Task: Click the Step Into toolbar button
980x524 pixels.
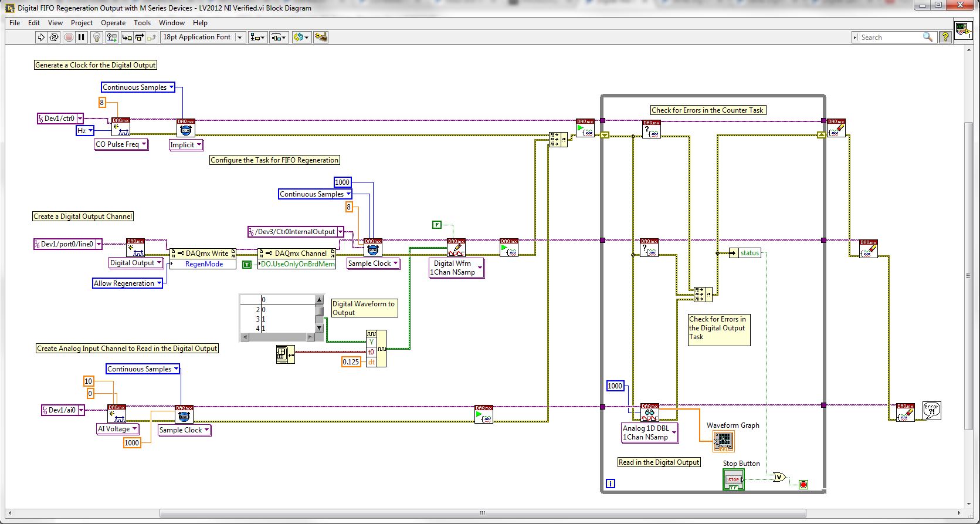Action: (x=127, y=37)
